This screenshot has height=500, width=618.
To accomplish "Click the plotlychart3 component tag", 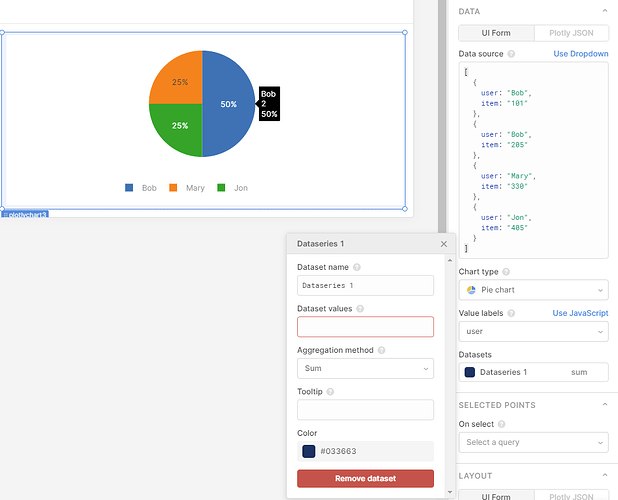I will (x=25, y=214).
